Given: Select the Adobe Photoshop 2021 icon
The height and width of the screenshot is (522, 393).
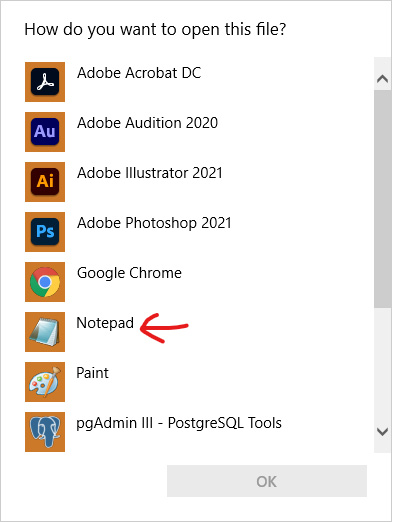Looking at the screenshot, I should coord(45,232).
